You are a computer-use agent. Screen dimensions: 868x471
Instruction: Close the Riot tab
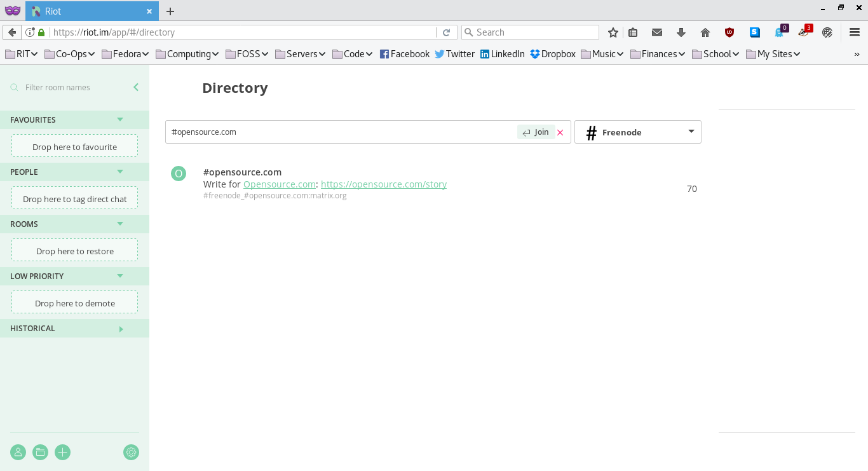pos(149,11)
